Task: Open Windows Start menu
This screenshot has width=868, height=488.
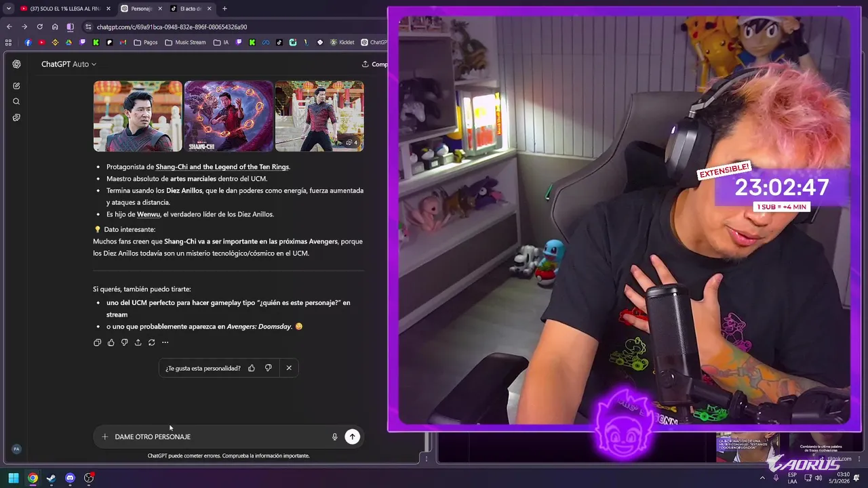Action: coord(14,478)
